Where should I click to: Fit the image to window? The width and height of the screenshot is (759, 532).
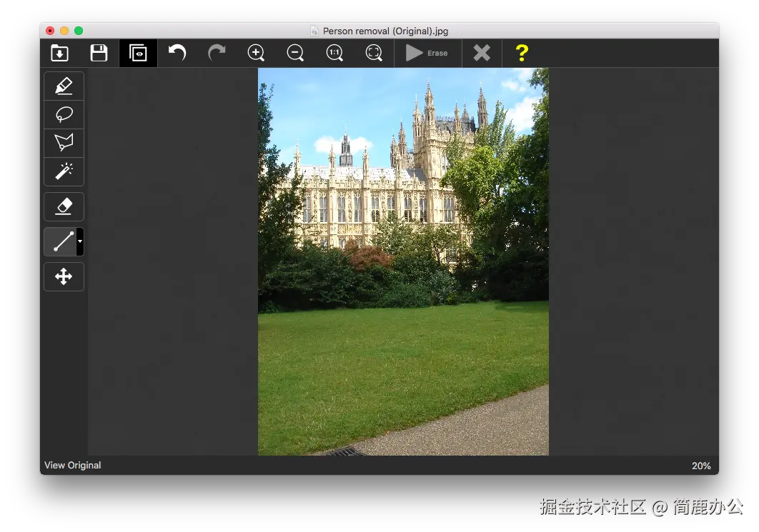click(x=374, y=52)
